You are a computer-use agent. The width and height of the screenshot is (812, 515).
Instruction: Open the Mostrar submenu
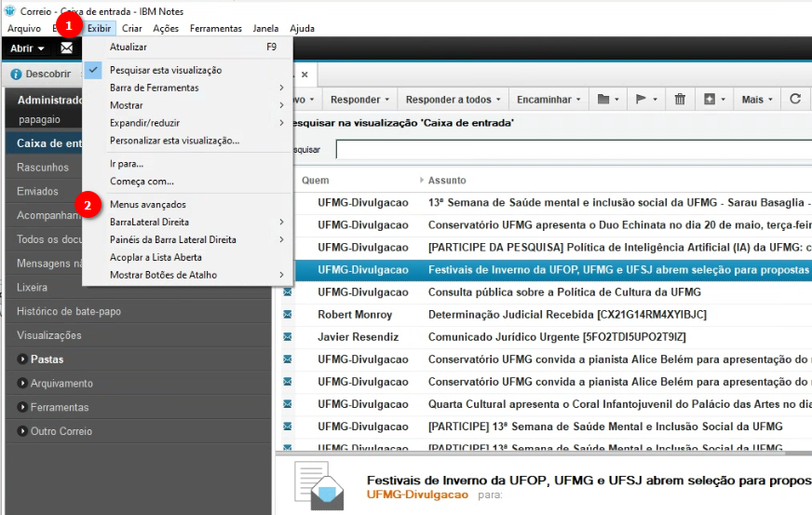pyautogui.click(x=188, y=105)
